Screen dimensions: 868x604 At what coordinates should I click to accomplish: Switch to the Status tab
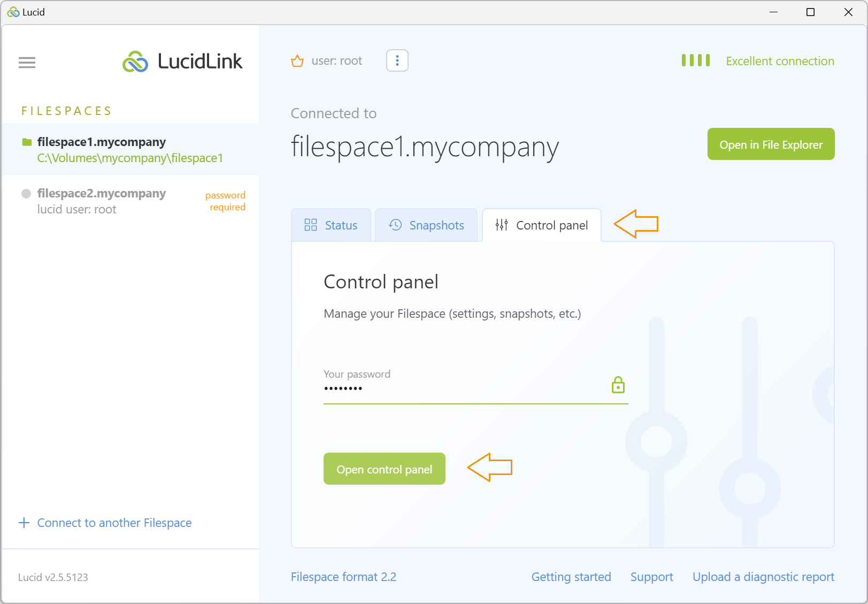coord(331,225)
